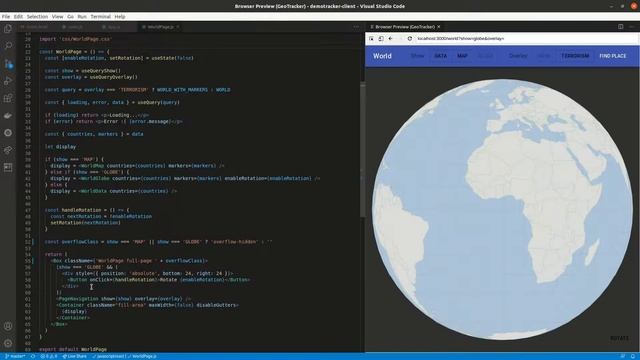The image size is (640, 360).
Task: Open the Explorer view in activity bar
Action: (x=8, y=29)
